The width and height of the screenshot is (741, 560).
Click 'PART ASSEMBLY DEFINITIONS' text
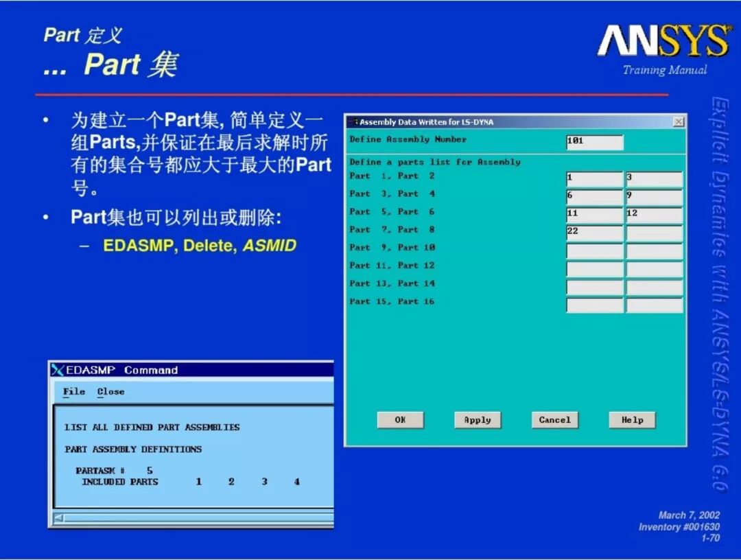[x=133, y=449]
